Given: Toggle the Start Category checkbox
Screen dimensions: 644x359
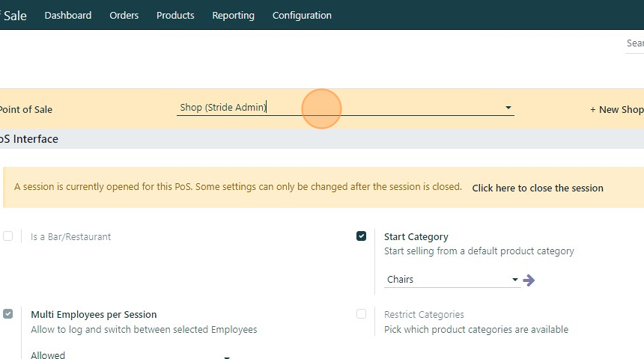Looking at the screenshot, I should tap(362, 236).
